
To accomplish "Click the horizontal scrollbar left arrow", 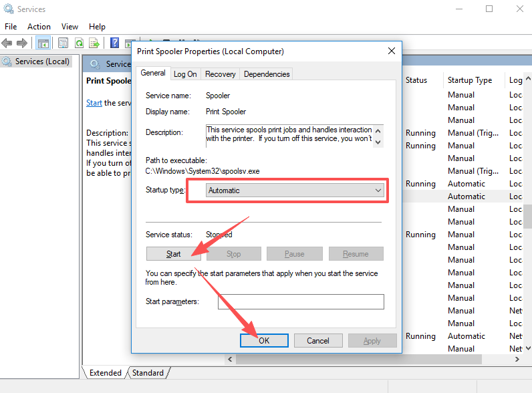I will [230, 359].
